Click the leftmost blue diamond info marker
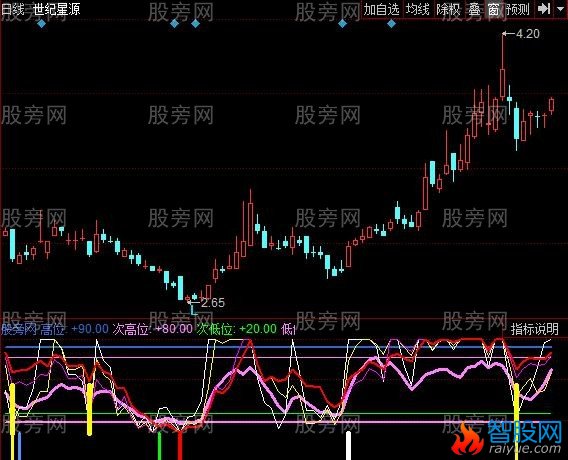The height and width of the screenshot is (460, 568). pyautogui.click(x=42, y=24)
